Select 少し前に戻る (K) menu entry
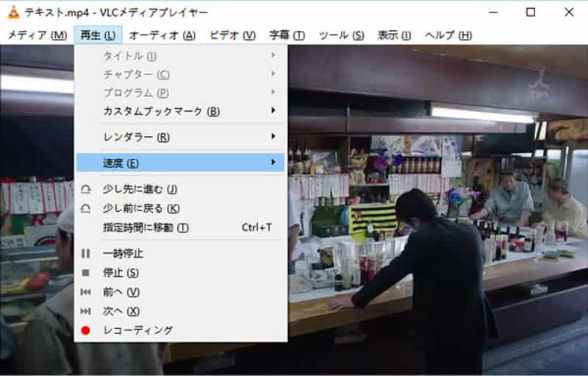This screenshot has height=376, width=588. pyautogui.click(x=180, y=209)
